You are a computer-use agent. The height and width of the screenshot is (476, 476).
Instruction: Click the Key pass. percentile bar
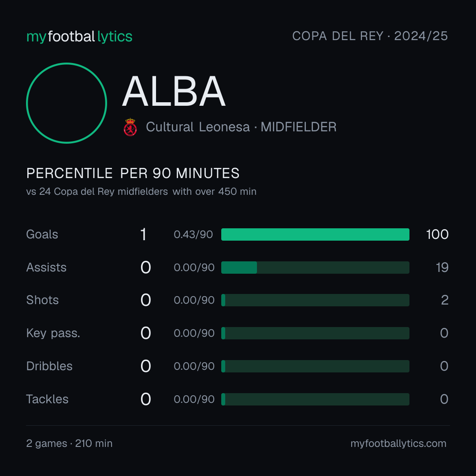pos(315,333)
